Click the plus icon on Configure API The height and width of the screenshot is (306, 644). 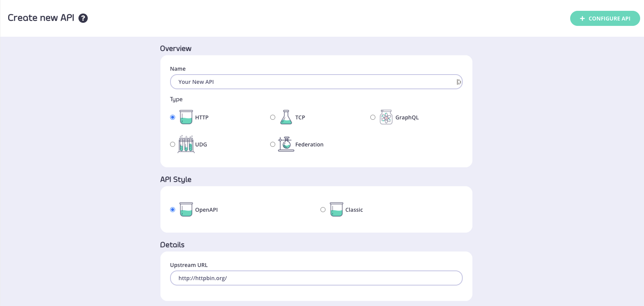582,19
